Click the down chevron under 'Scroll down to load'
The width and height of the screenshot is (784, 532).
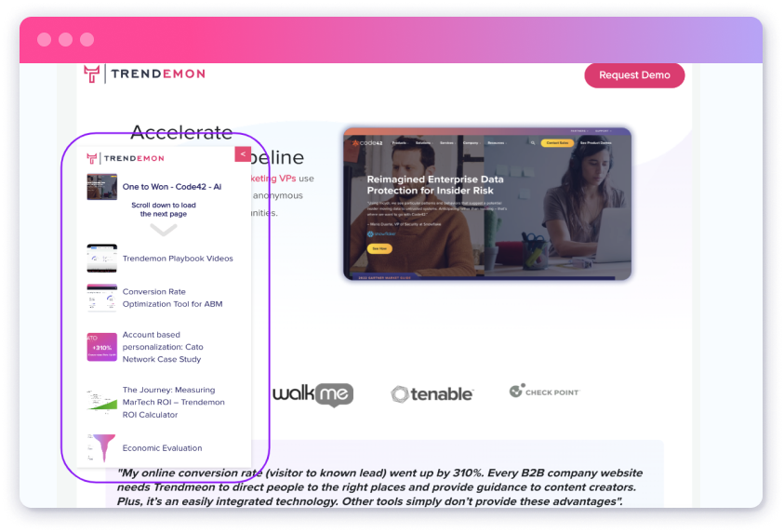click(x=164, y=230)
